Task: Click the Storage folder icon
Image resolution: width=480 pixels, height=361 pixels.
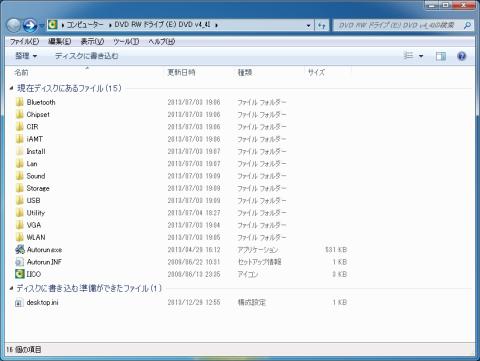Action: tap(20, 188)
